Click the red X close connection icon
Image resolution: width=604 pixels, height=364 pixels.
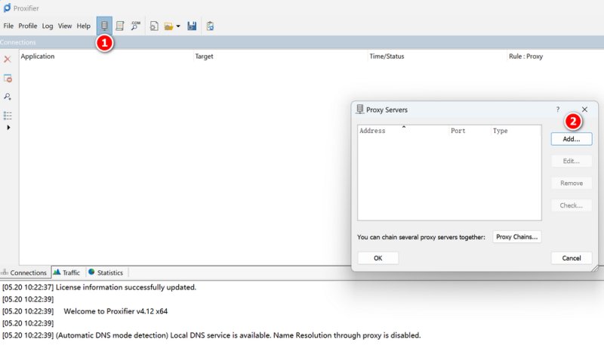coord(8,59)
